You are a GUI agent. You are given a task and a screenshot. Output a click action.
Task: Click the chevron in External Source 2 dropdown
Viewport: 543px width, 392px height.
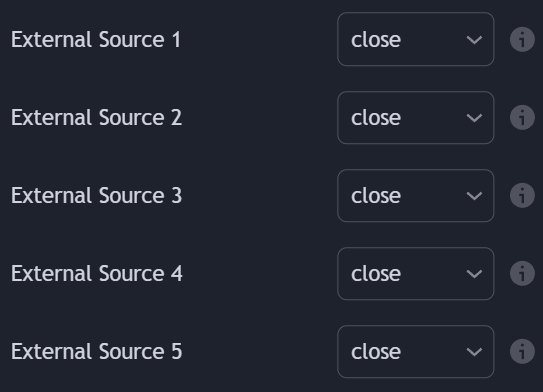474,118
